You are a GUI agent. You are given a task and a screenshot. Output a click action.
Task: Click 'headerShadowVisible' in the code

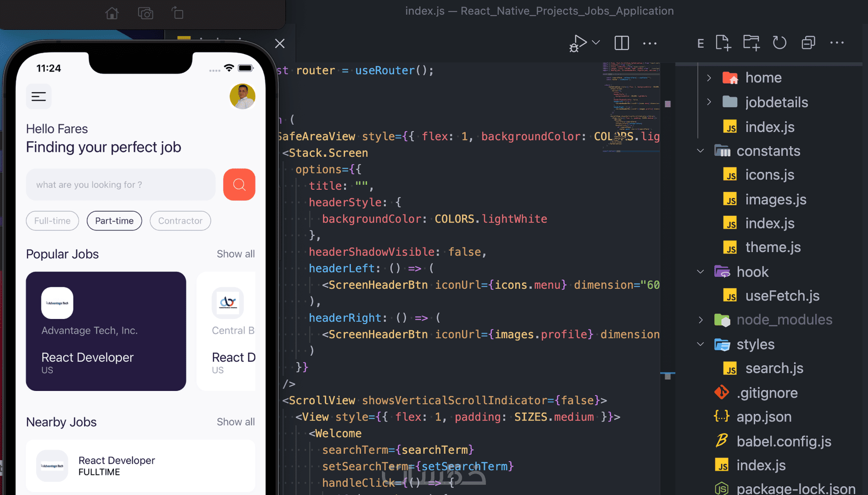tap(372, 252)
